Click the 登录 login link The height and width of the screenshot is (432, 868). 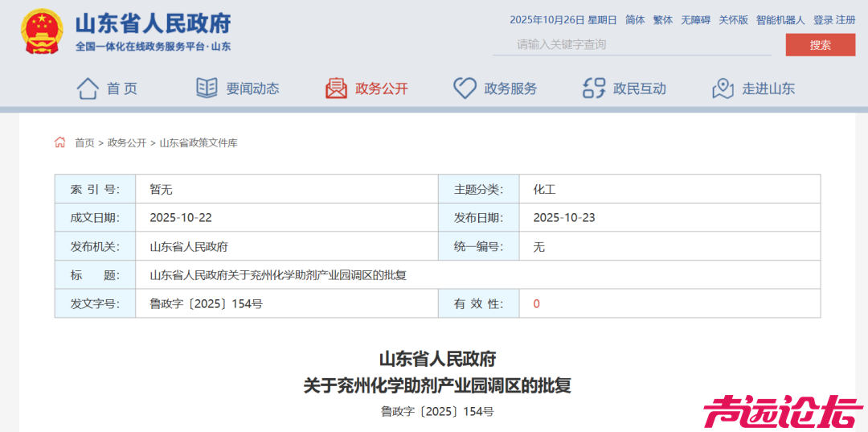point(823,20)
